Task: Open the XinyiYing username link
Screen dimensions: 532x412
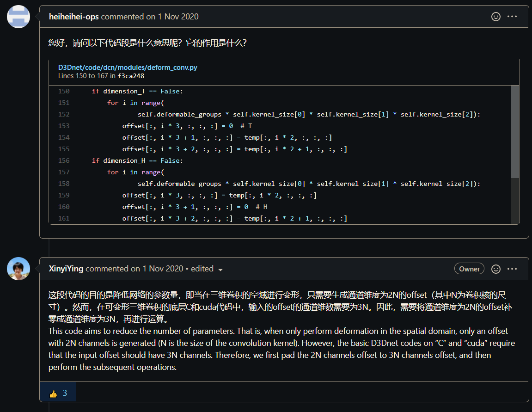Action: [66, 269]
